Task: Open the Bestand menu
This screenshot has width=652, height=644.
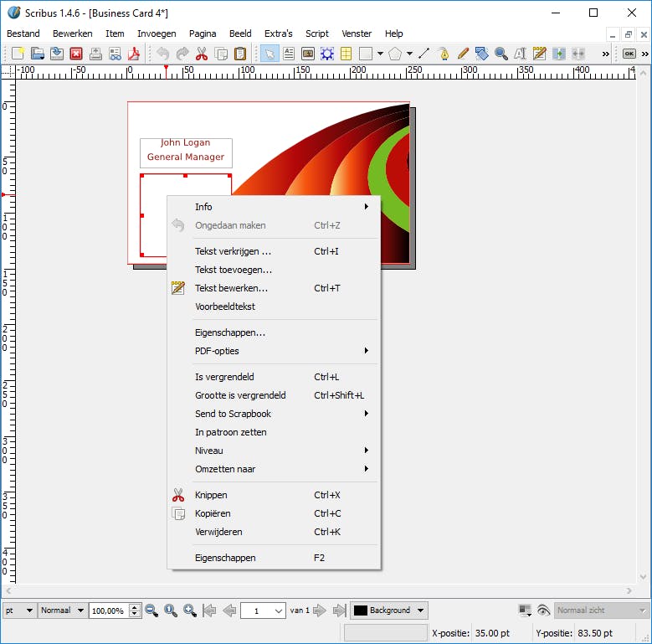Action: coord(23,33)
